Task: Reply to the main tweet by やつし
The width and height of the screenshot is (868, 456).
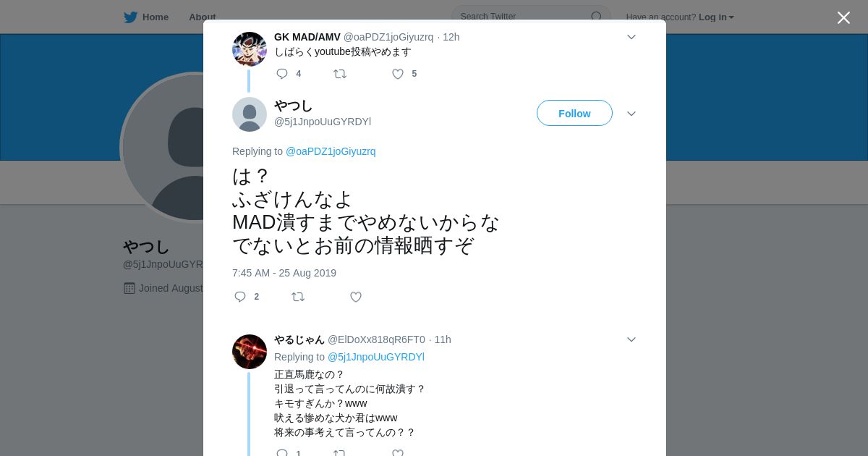Action: (240, 297)
